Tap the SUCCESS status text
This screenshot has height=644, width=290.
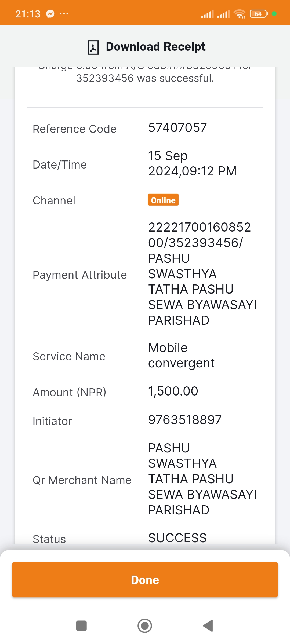pos(177,538)
